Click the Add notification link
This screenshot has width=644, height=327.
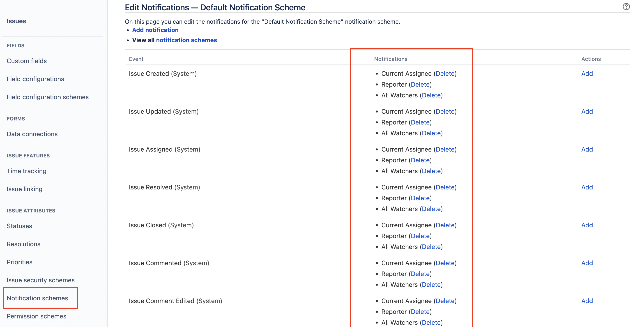click(155, 30)
